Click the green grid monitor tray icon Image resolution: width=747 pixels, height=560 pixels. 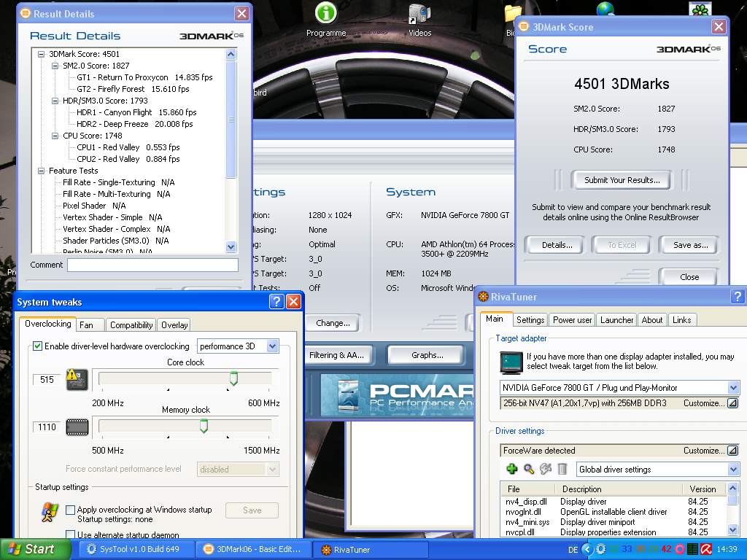[692, 549]
